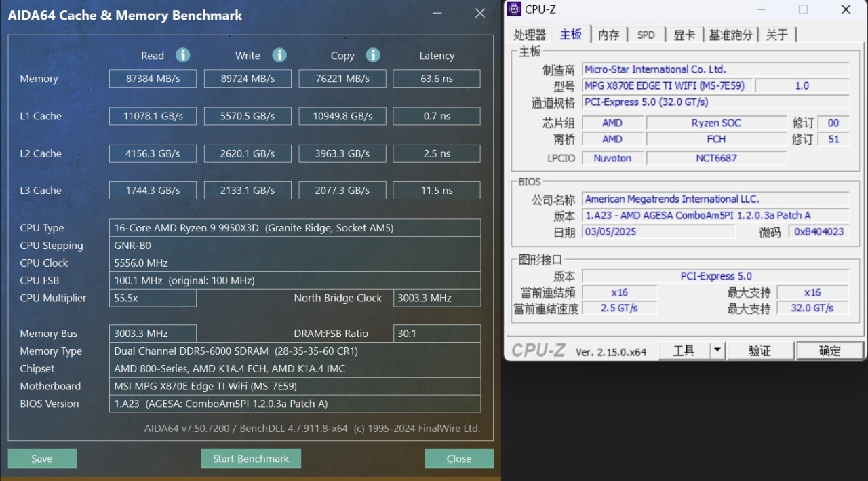Click CPU Multiplier value 55.5x
Image resolution: width=868 pixels, height=481 pixels.
tap(153, 298)
